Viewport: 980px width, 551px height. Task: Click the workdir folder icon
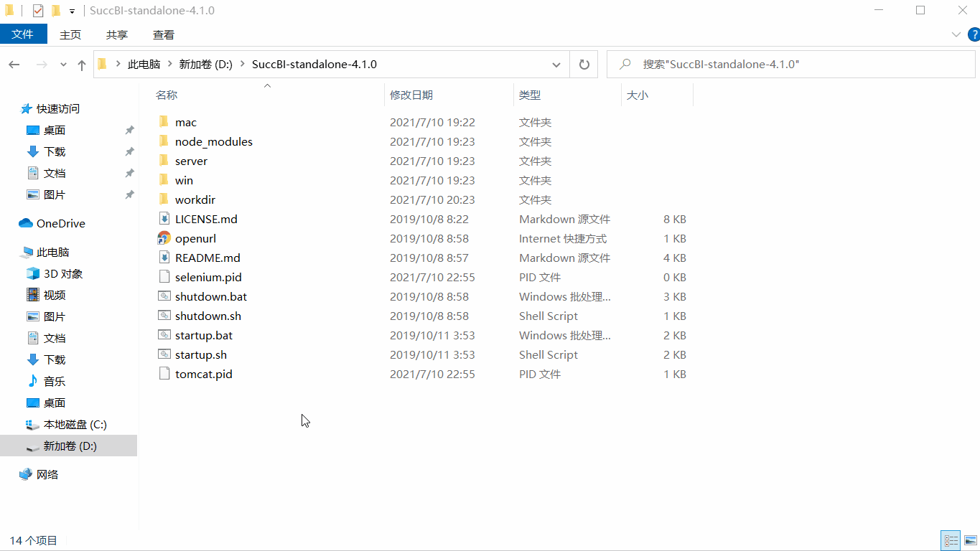pyautogui.click(x=164, y=199)
